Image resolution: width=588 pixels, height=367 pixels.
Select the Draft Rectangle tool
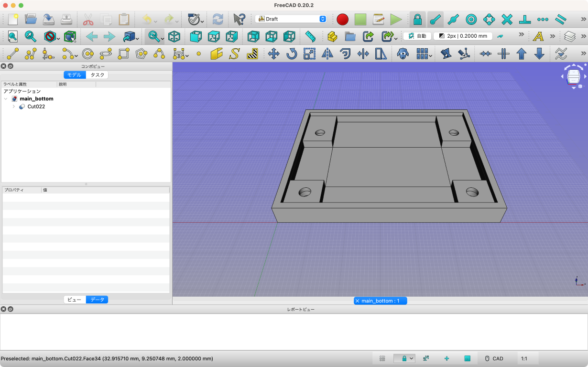[123, 54]
